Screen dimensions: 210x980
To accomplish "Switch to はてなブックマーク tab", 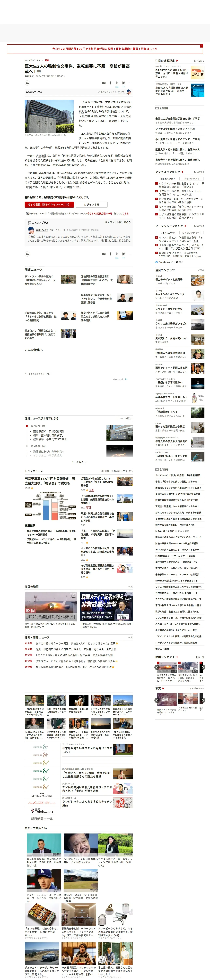I will 192,232.
